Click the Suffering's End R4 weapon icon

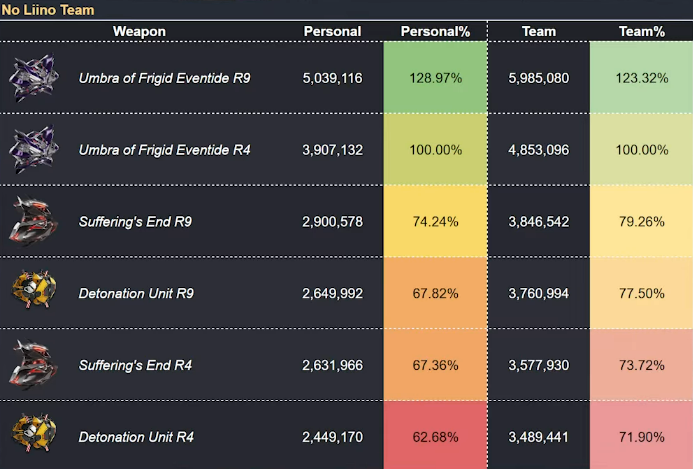coord(34,364)
